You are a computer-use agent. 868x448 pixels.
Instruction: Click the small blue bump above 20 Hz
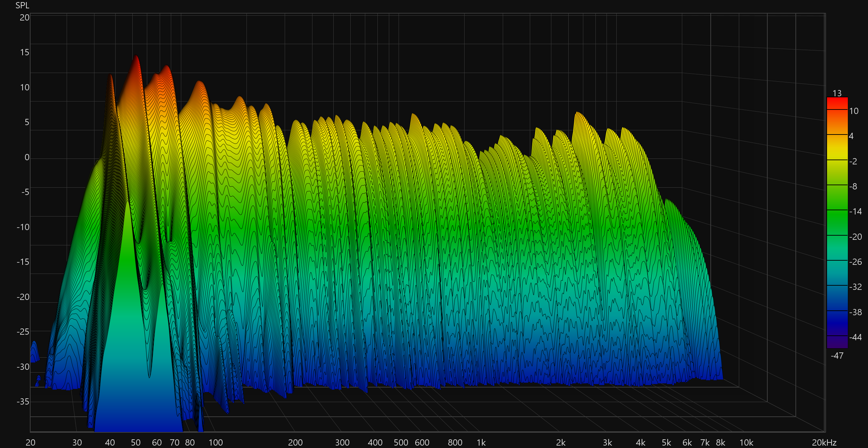tap(34, 350)
